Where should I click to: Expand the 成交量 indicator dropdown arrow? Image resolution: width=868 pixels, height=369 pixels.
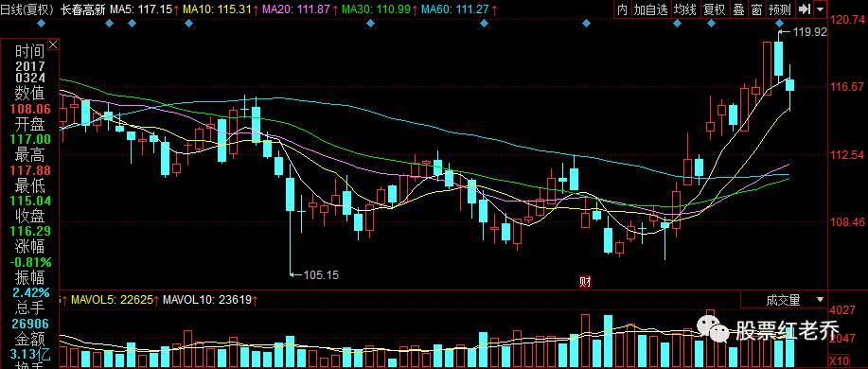click(820, 300)
